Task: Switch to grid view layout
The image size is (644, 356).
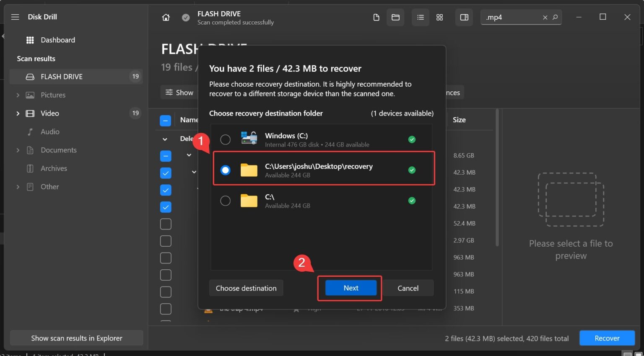Action: (439, 17)
